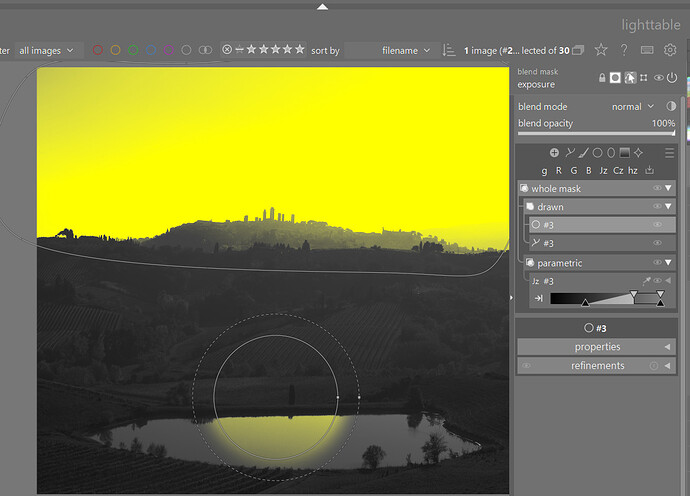Expand the Jz #3 row arrow
The height and width of the screenshot is (496, 690).
(668, 280)
